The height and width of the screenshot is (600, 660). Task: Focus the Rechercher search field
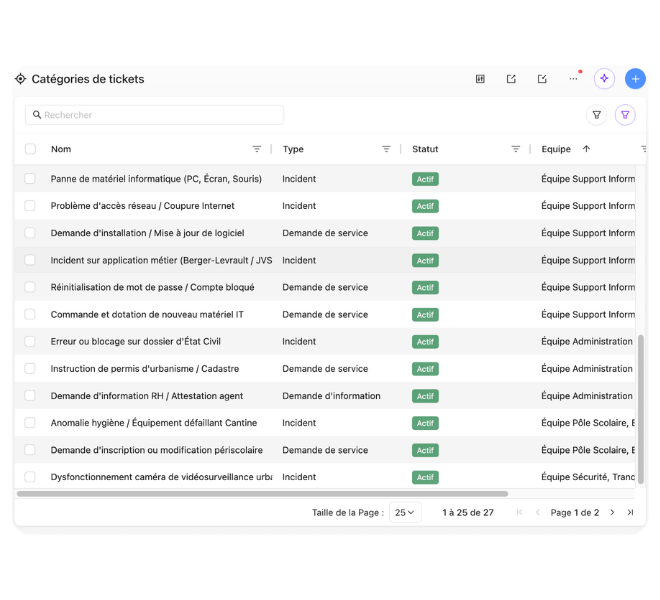pyautogui.click(x=154, y=115)
